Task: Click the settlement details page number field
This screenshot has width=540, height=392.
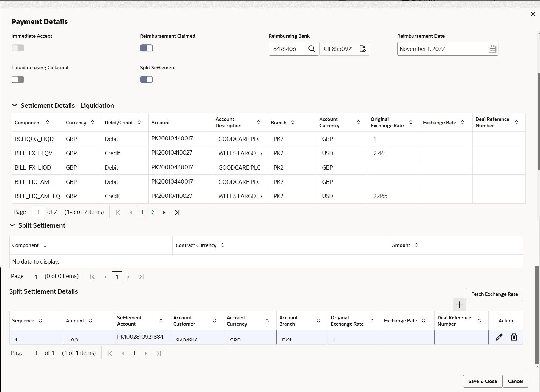Action: point(38,212)
